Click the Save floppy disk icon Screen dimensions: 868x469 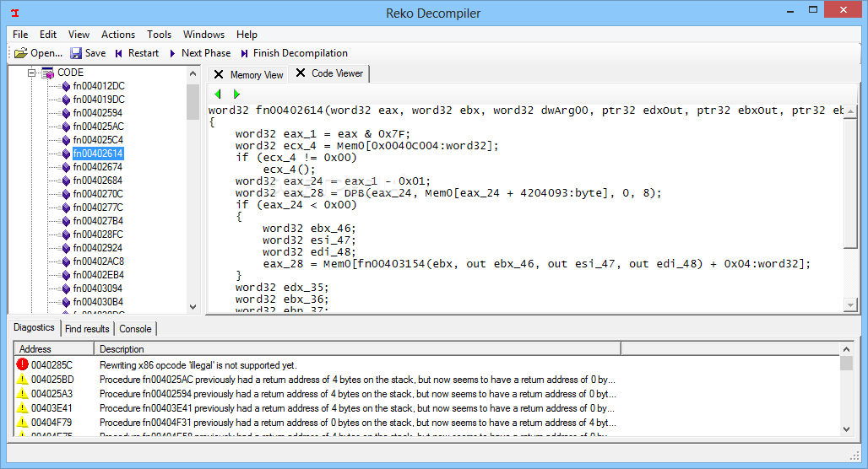tap(76, 53)
